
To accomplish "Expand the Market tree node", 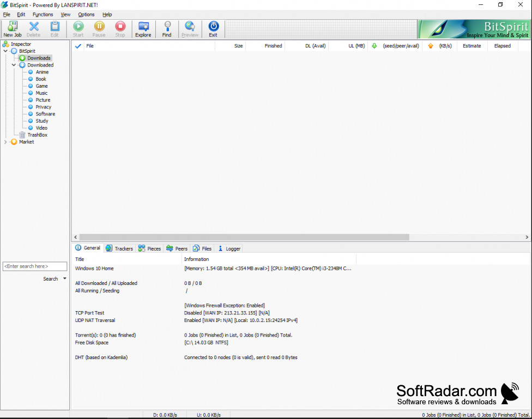I will 5,142.
